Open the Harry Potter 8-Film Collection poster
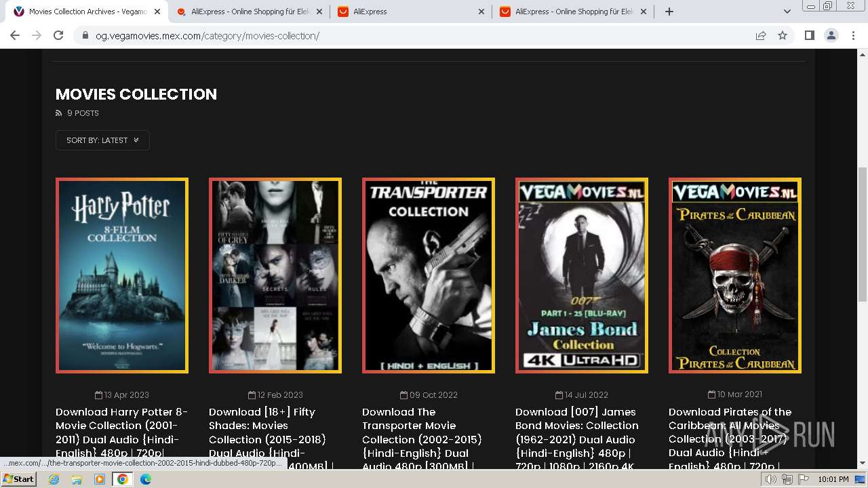The height and width of the screenshot is (488, 868). coord(122,275)
